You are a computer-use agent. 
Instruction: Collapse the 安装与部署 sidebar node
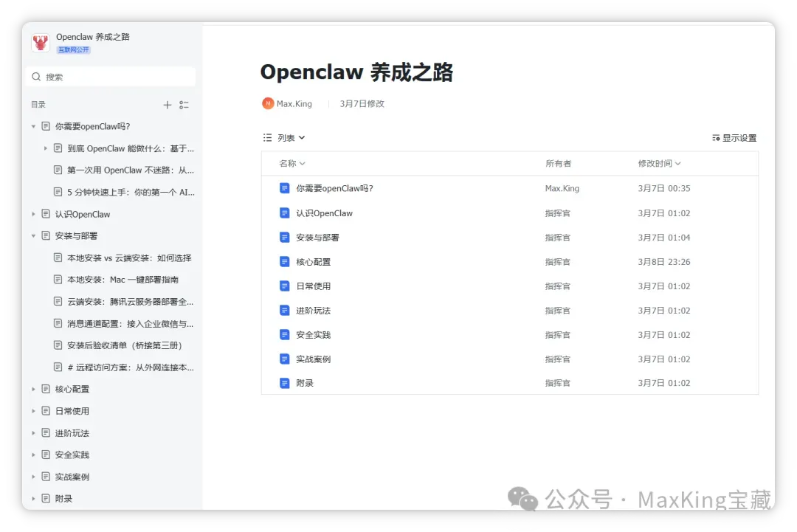33,236
